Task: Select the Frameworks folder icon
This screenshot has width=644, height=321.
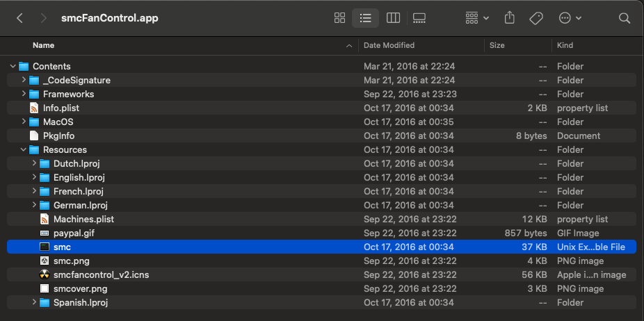Action: pos(34,94)
